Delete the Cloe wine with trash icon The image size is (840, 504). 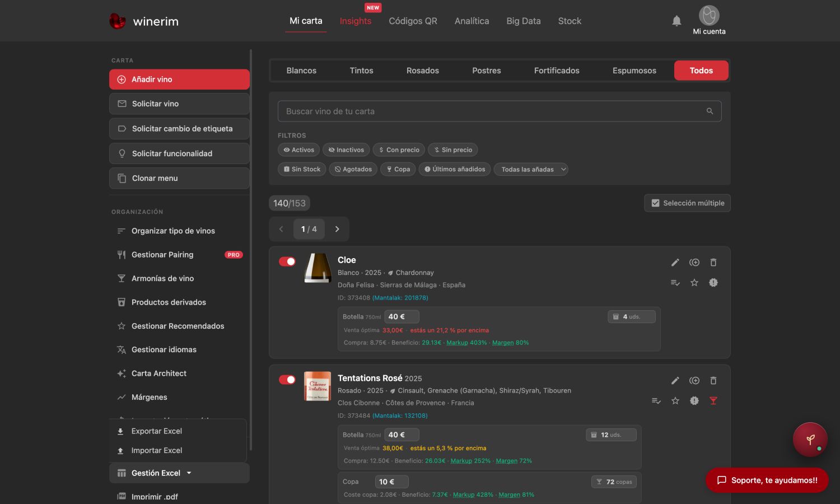713,263
